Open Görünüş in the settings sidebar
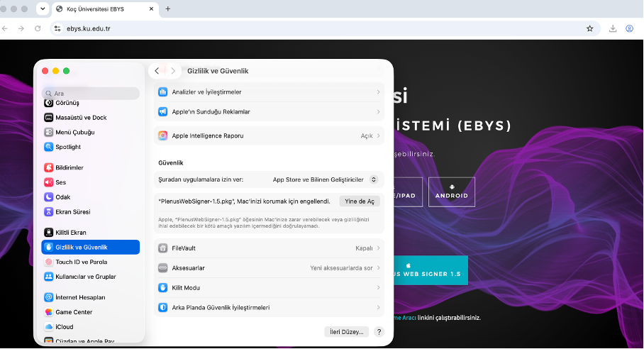 point(90,103)
